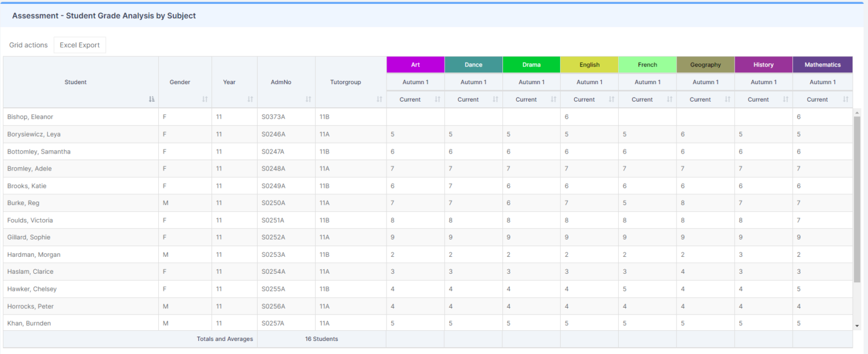868x354 pixels.
Task: Sort the History Current column
Action: [x=785, y=99]
